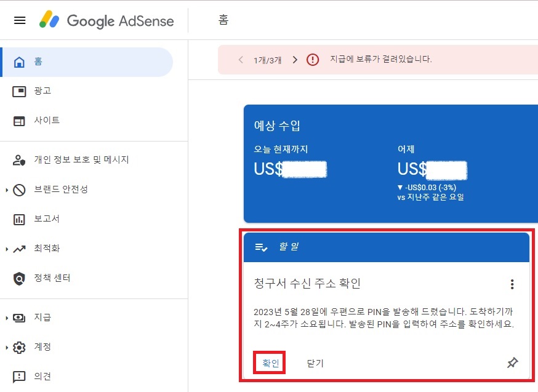The width and height of the screenshot is (538, 392).
Task: Go to the next notification with the right arrow
Action: point(295,59)
